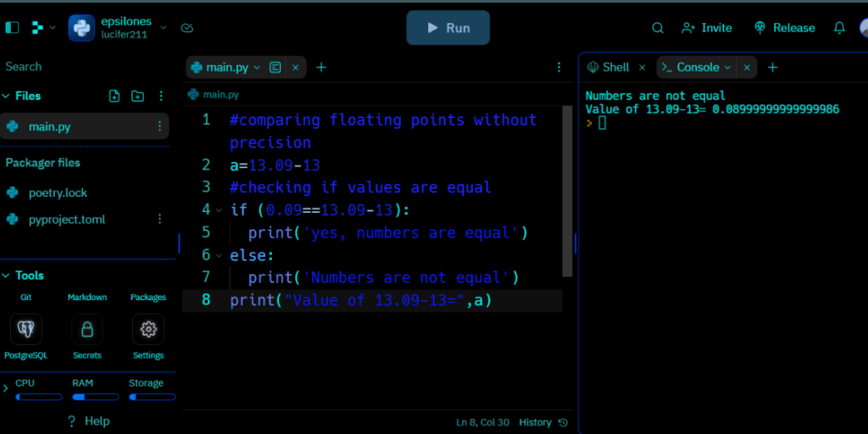Switch to the Shell tab
868x434 pixels.
(x=609, y=68)
